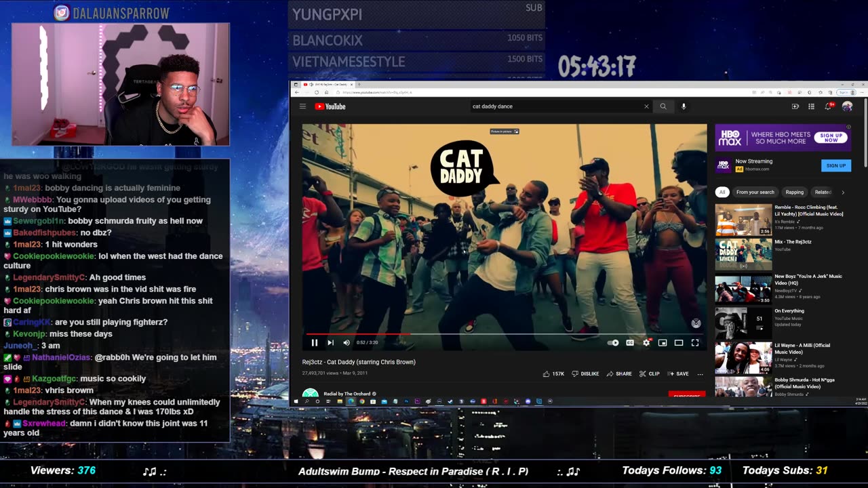Like the video (157K)
The image size is (868, 488).
553,373
